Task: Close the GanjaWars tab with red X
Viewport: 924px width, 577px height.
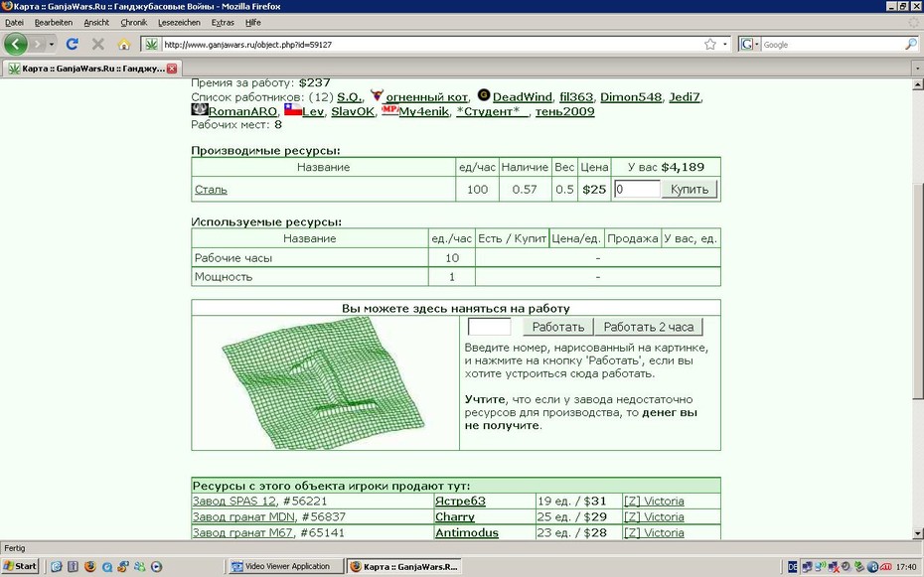Action: 172,69
